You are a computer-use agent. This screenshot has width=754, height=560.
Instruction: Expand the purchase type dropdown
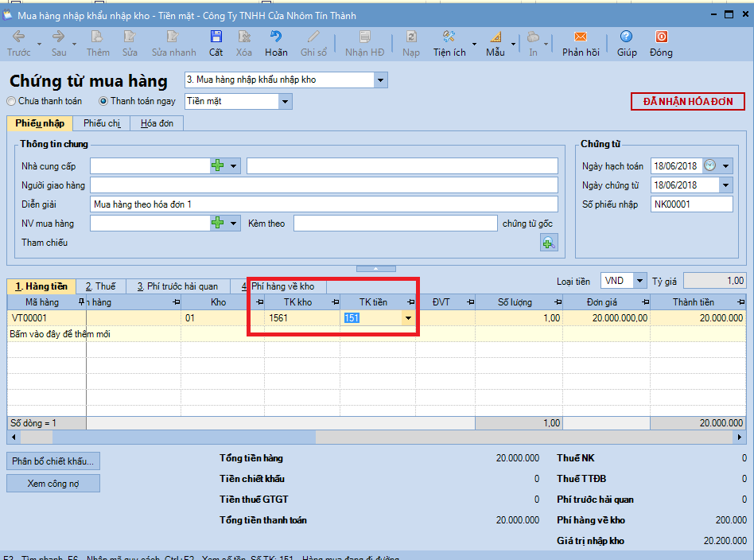tap(379, 80)
